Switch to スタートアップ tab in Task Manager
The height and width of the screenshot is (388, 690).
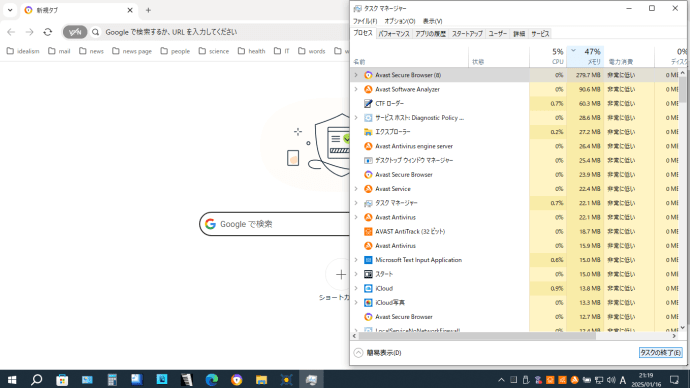click(x=467, y=33)
